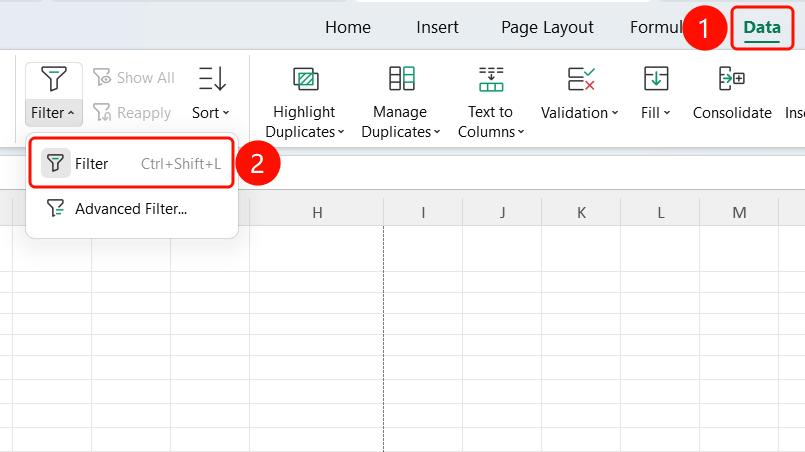Select column J header
The width and height of the screenshot is (805, 452).
[x=502, y=213]
